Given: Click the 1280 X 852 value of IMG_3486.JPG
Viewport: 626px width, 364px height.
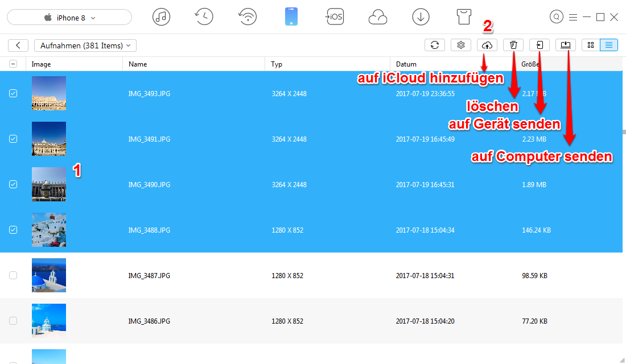Looking at the screenshot, I should [x=287, y=321].
